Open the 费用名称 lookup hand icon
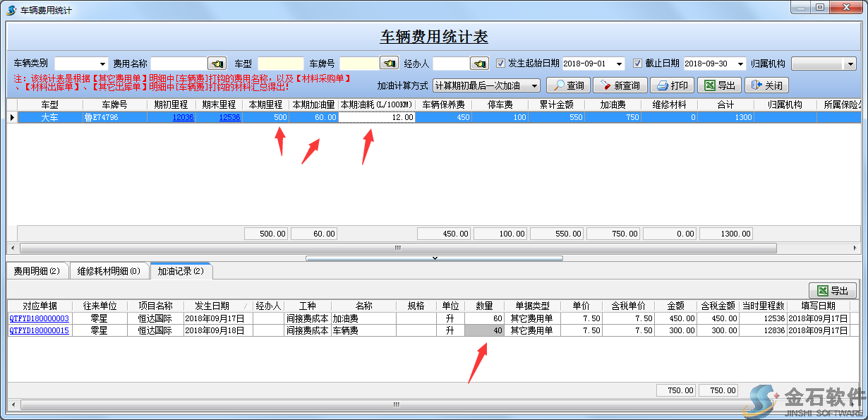This screenshot has height=420, width=868. tap(217, 64)
